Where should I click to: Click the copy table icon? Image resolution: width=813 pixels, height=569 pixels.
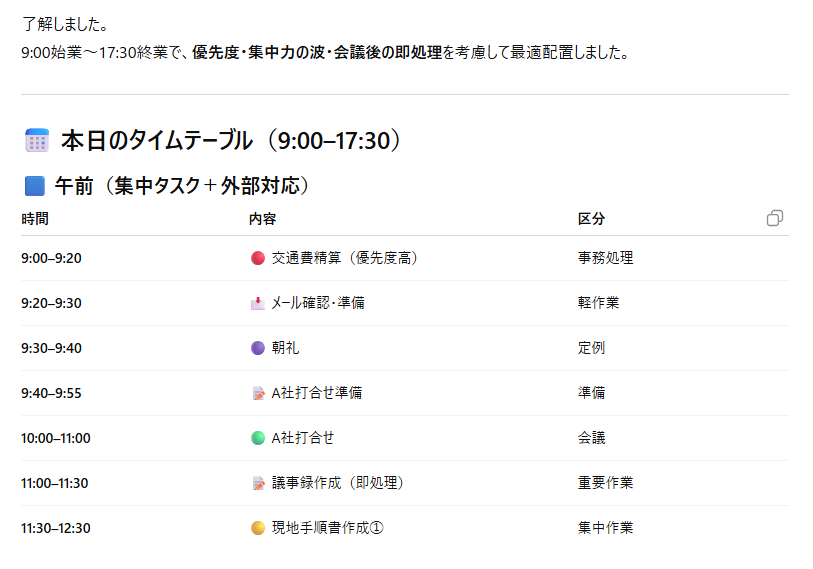click(774, 218)
